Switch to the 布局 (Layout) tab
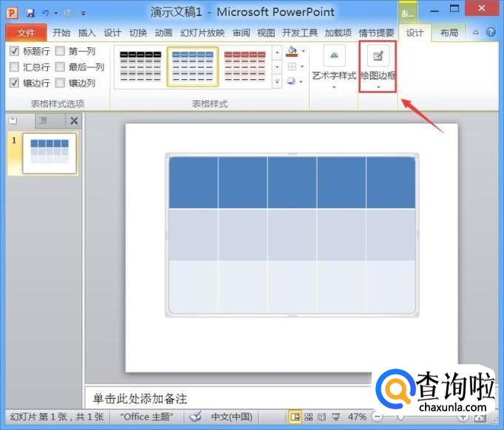Image resolution: width=504 pixels, height=430 pixels. (x=449, y=33)
